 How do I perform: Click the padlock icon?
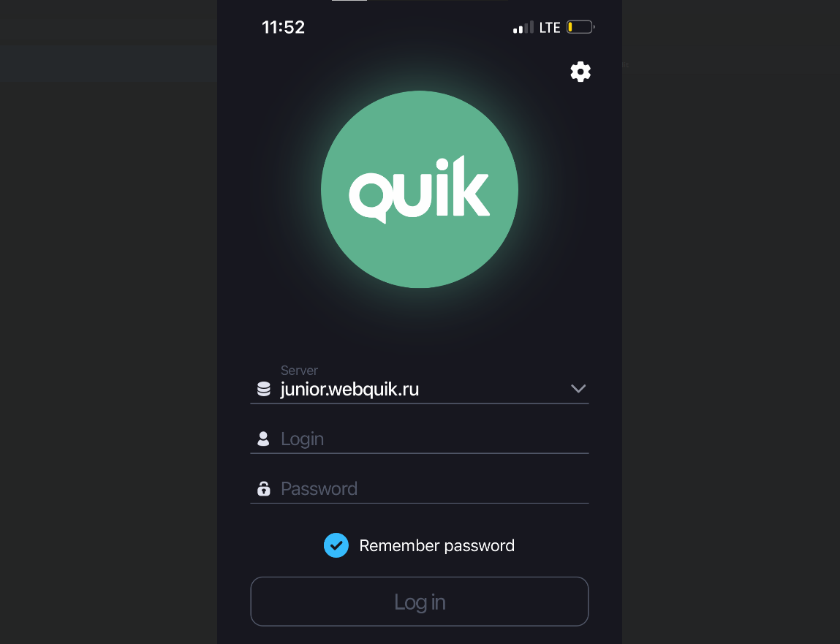click(x=264, y=488)
